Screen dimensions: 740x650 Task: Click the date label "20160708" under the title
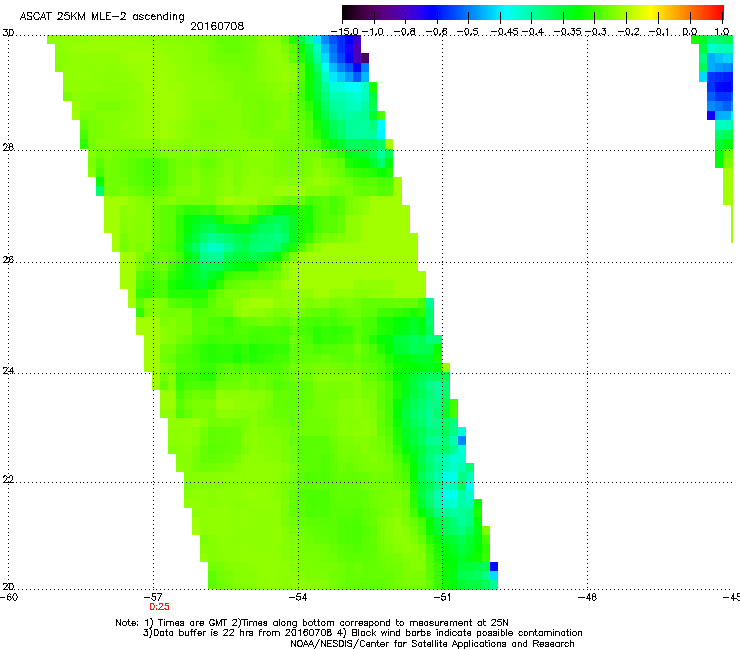[217, 26]
